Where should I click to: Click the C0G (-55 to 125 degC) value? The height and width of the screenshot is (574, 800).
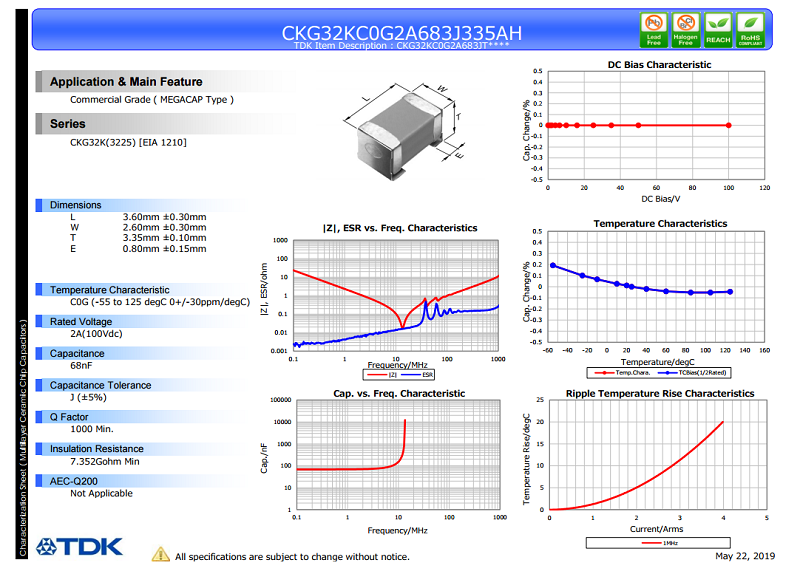[160, 302]
